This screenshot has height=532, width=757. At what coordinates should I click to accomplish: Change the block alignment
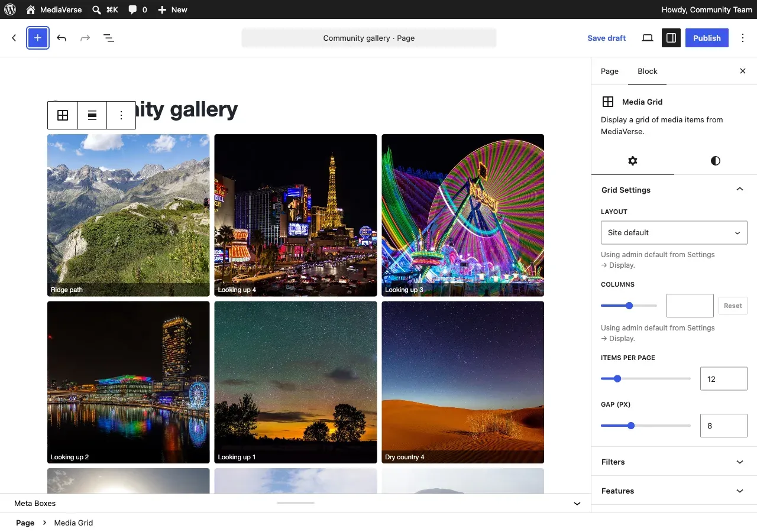pyautogui.click(x=92, y=115)
